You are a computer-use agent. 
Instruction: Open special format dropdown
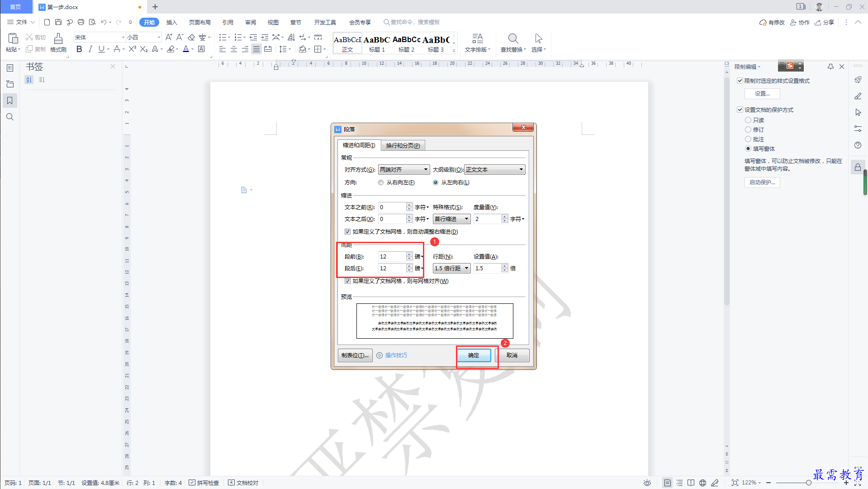pyautogui.click(x=451, y=219)
